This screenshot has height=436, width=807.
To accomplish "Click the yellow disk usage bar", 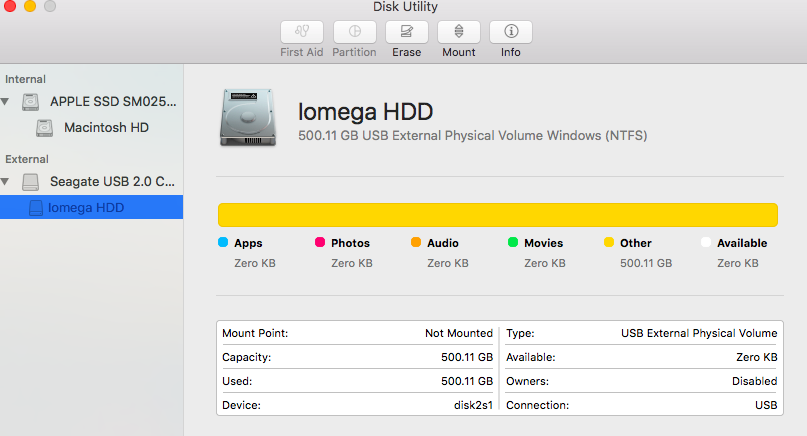I will tap(498, 215).
